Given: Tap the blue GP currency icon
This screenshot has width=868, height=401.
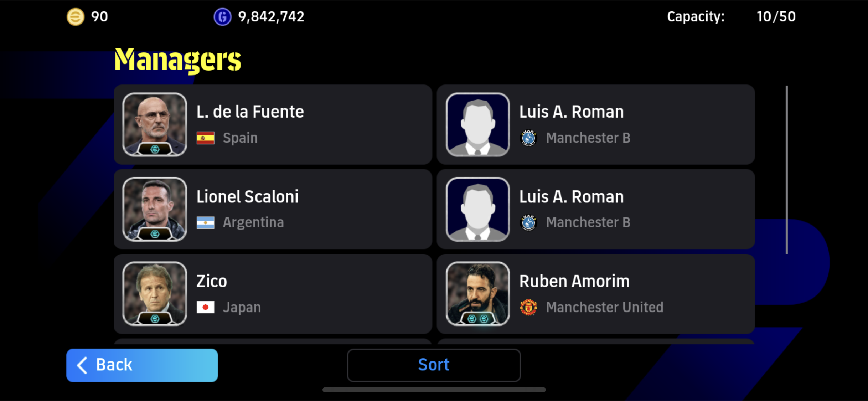Looking at the screenshot, I should click(x=222, y=17).
